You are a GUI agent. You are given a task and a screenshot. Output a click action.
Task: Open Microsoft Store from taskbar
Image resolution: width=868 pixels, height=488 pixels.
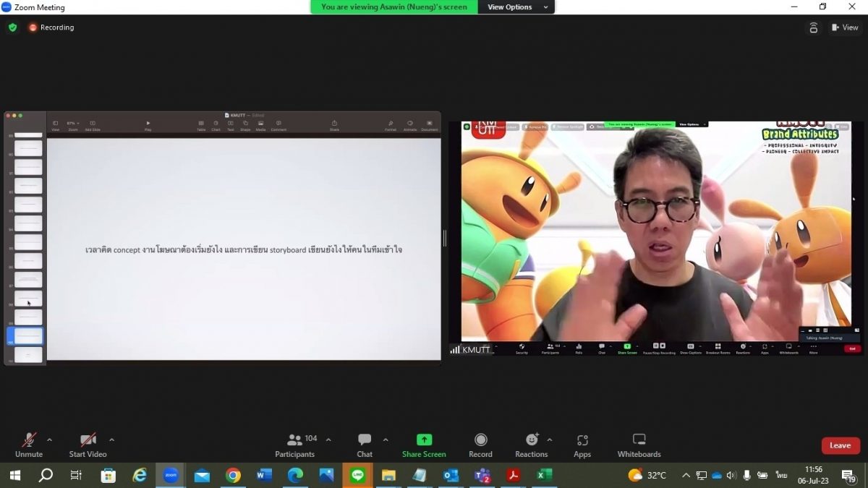[108, 475]
